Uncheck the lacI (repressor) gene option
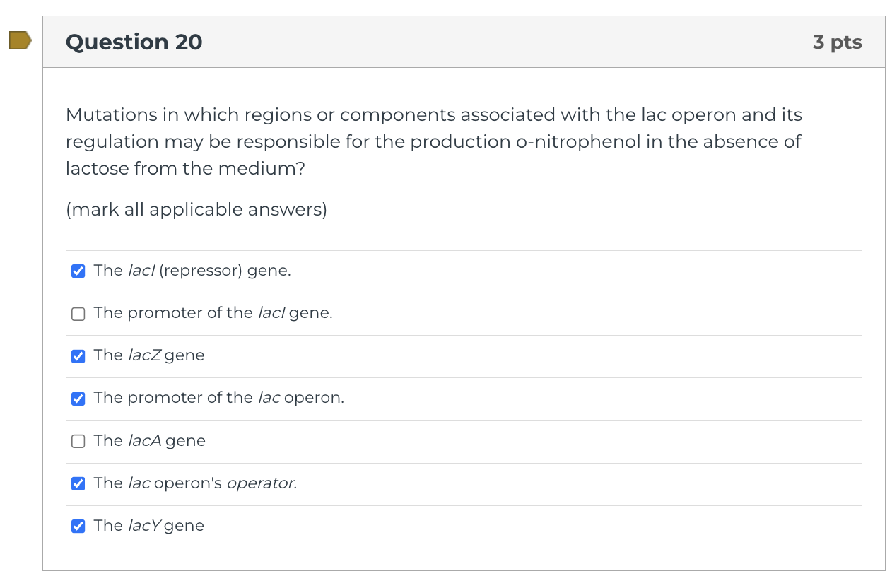The image size is (892, 588). point(78,271)
